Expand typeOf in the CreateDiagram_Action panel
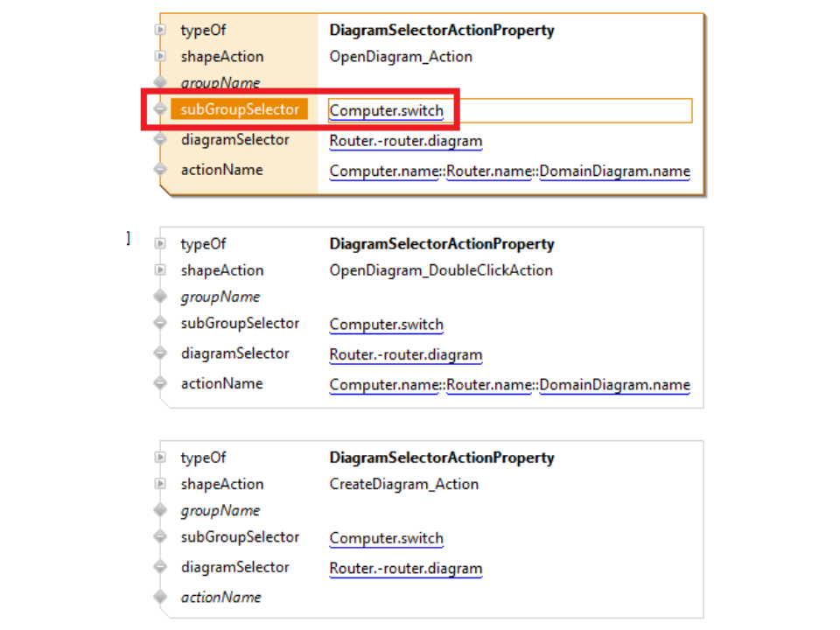 click(159, 458)
